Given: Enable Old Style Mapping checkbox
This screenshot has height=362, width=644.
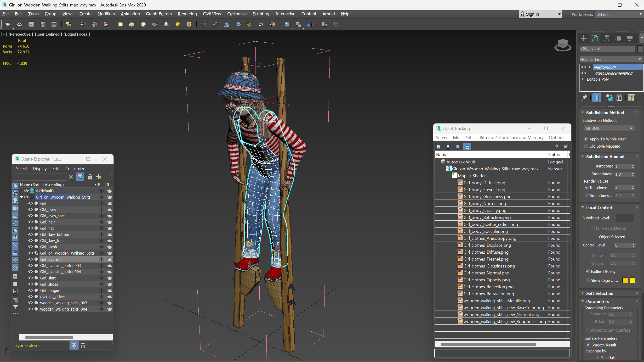Looking at the screenshot, I should pos(586,146).
